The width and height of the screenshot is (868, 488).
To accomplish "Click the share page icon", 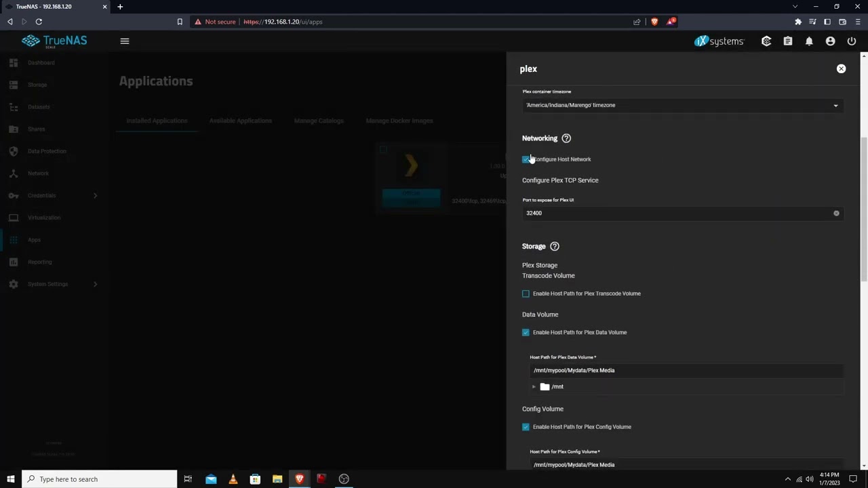I will 637,22.
